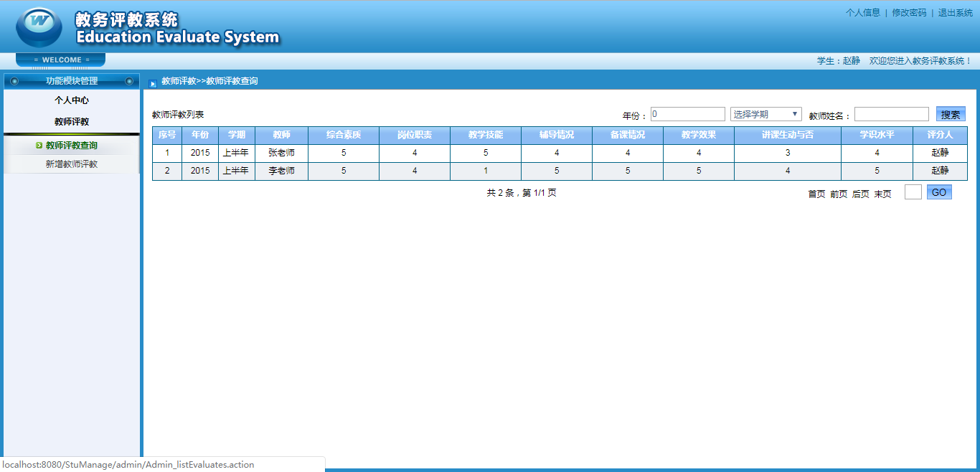Open the 选择学期 semester dropdown
Image resolution: width=980 pixels, height=472 pixels.
pyautogui.click(x=765, y=113)
